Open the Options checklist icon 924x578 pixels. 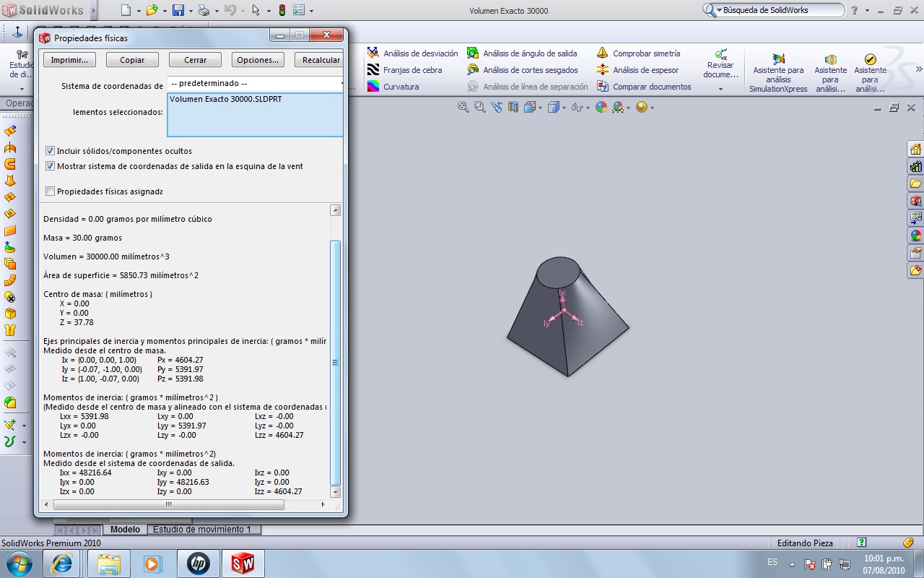pos(299,10)
